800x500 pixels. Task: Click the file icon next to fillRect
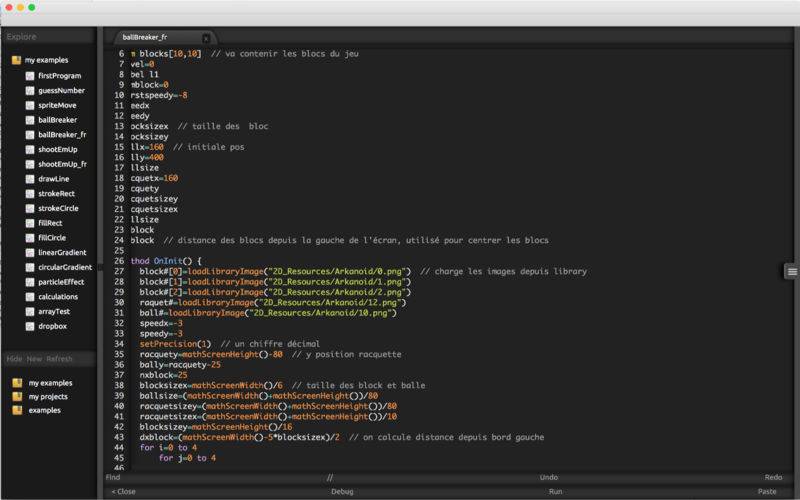(x=30, y=223)
